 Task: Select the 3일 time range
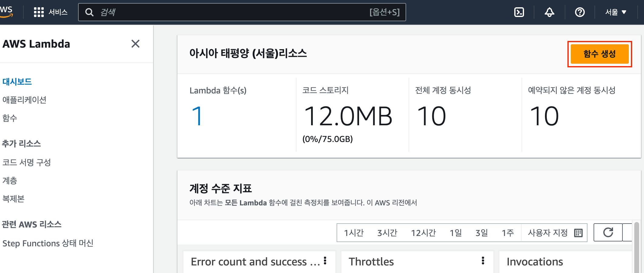pyautogui.click(x=482, y=233)
